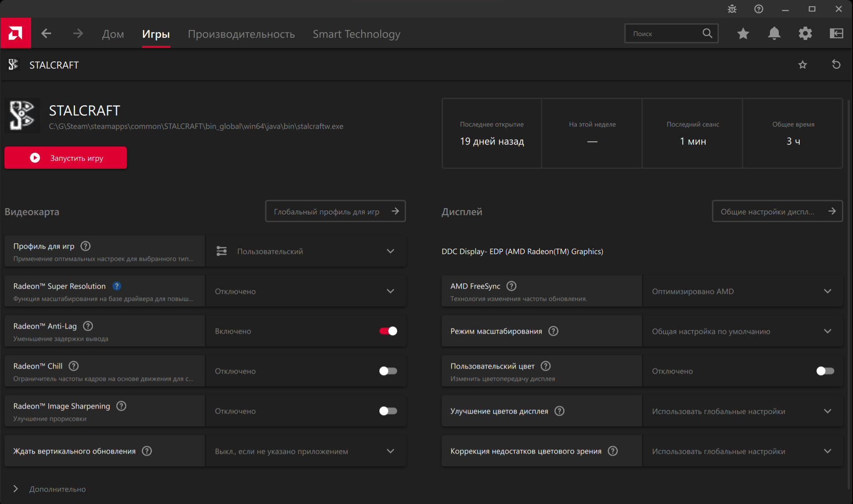The height and width of the screenshot is (504, 853).
Task: Open Режим масштабирования dropdown
Action: (x=743, y=331)
